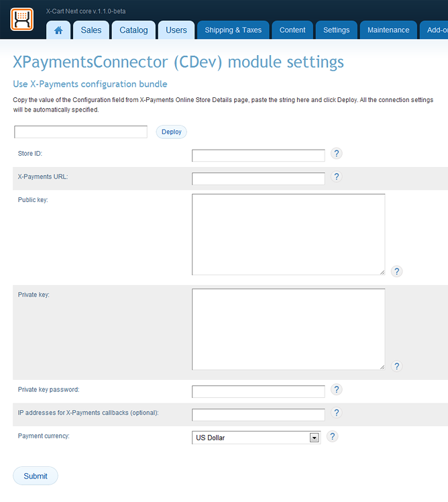Focus the Private key password field
Image resolution: width=448 pixels, height=502 pixels.
pos(258,391)
